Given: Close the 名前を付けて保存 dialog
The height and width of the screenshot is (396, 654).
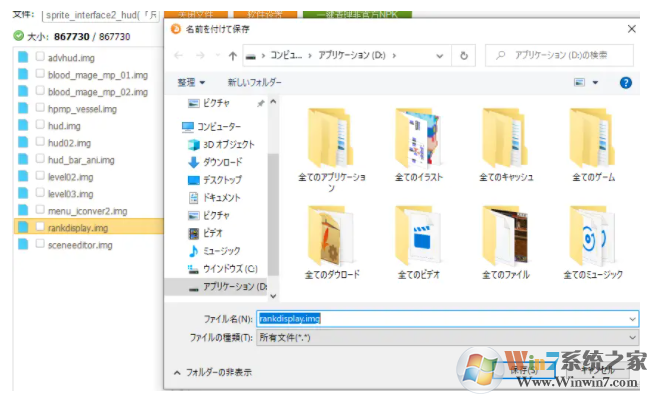Looking at the screenshot, I should (631, 29).
